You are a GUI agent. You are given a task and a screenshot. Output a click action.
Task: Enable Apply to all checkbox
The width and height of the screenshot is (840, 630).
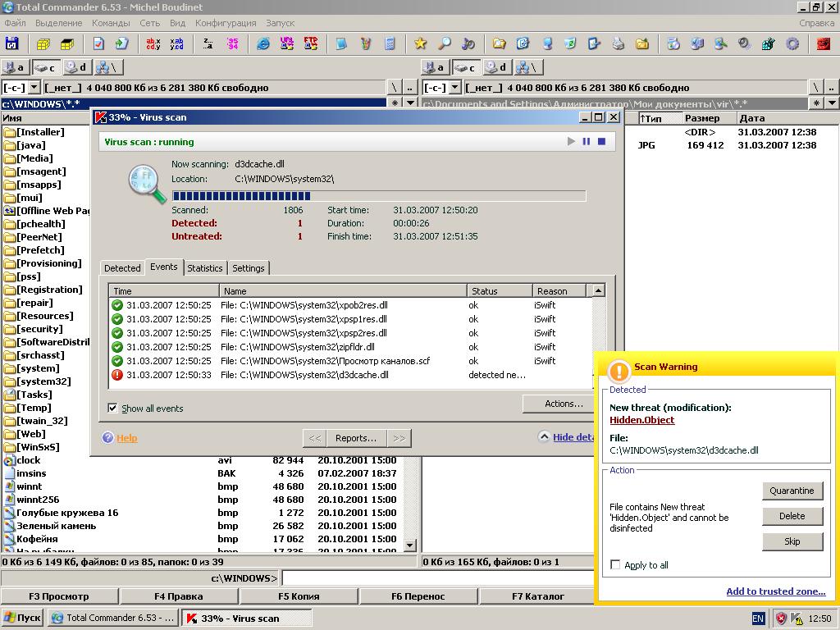[x=615, y=564]
